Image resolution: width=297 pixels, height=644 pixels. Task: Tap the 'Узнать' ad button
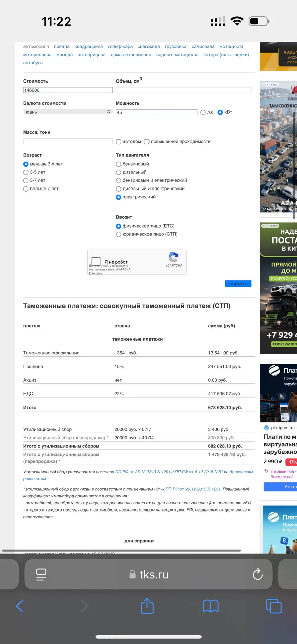(281, 487)
